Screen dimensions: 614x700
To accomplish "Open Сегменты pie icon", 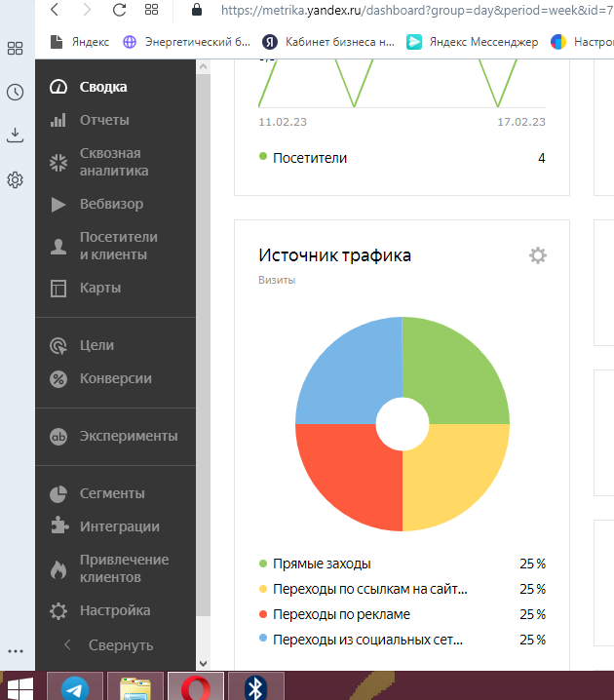I will [58, 493].
